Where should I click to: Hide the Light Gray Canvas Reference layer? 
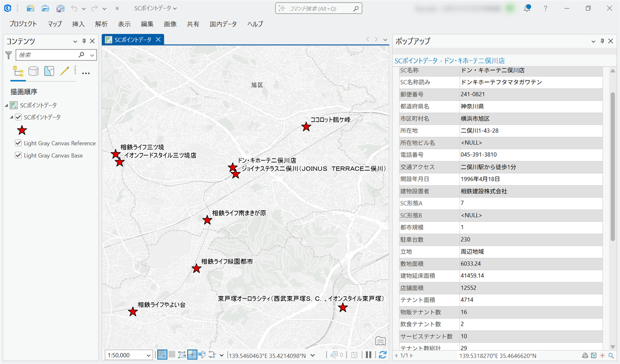(19, 143)
